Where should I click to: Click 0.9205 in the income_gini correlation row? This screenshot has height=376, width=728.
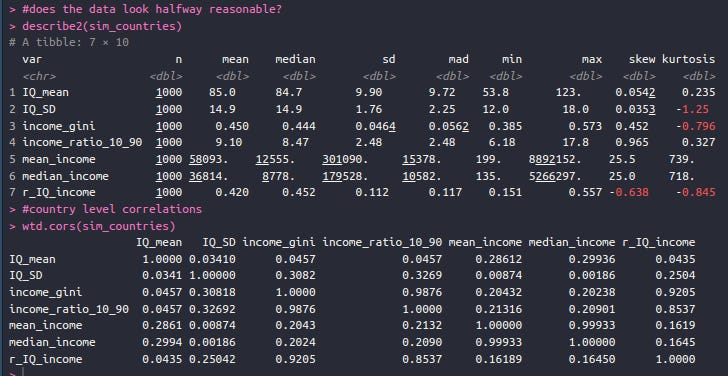(x=675, y=292)
